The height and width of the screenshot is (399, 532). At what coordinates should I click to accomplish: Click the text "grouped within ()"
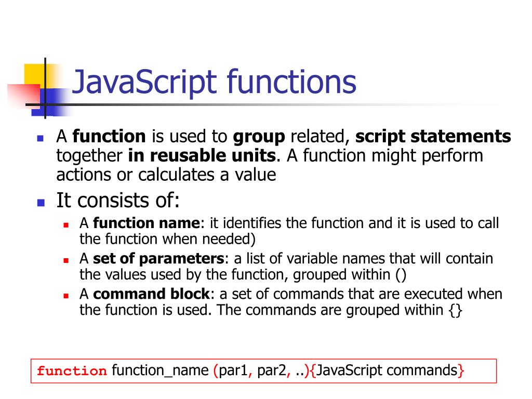point(350,275)
